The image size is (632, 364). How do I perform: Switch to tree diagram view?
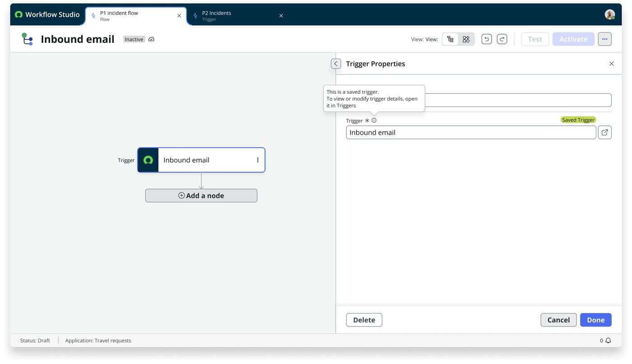(450, 39)
